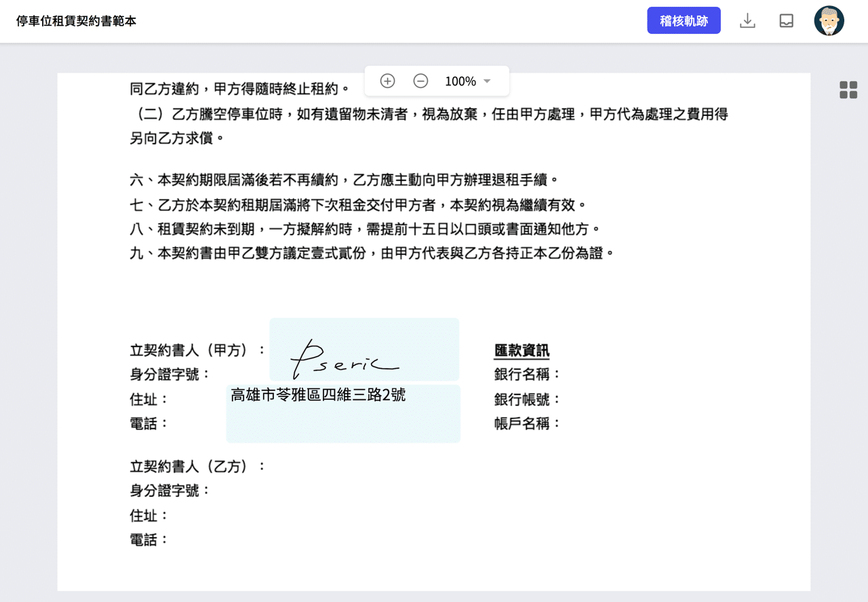Viewport: 868px width, 602px height.
Task: Select the 銀行名稱： label
Action: pos(528,374)
